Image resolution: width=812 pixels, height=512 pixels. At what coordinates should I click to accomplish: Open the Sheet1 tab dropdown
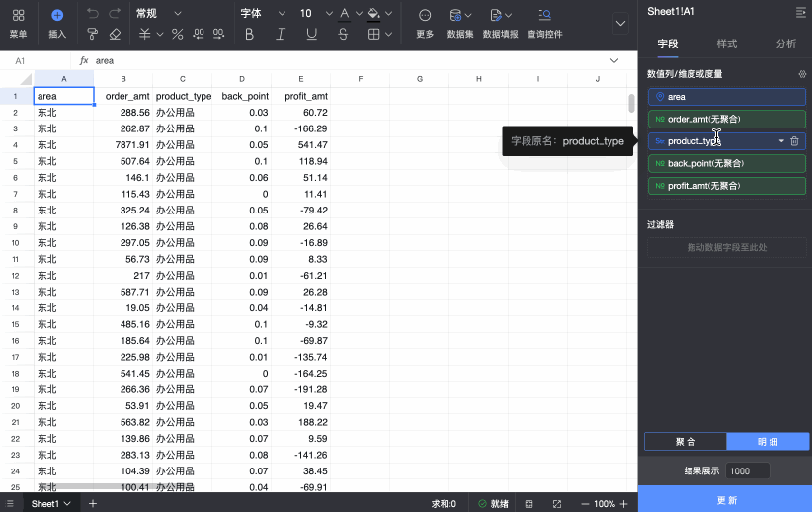67,504
